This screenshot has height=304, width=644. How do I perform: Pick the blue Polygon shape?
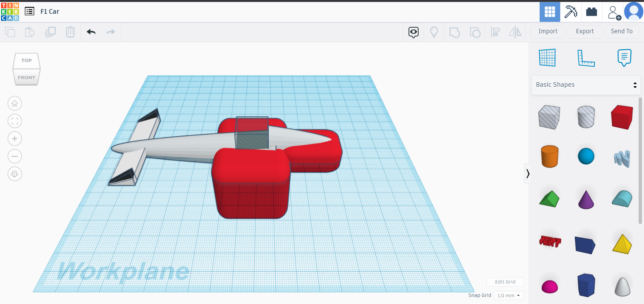click(x=586, y=285)
